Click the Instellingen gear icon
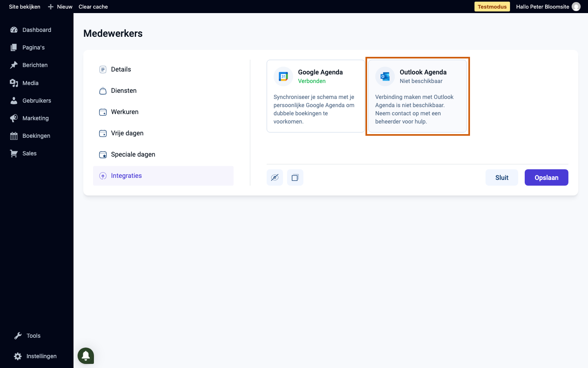This screenshot has width=588, height=368. [18, 356]
